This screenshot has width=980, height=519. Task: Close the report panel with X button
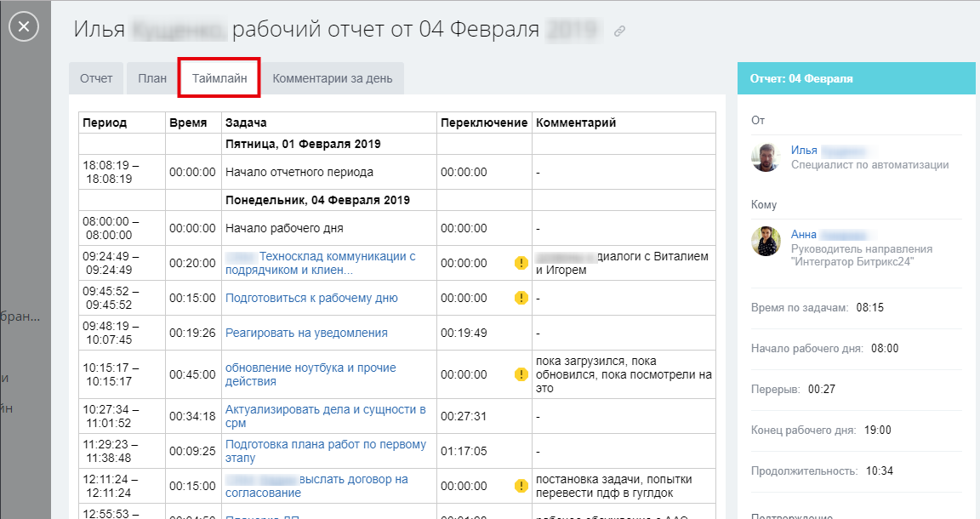(x=24, y=27)
